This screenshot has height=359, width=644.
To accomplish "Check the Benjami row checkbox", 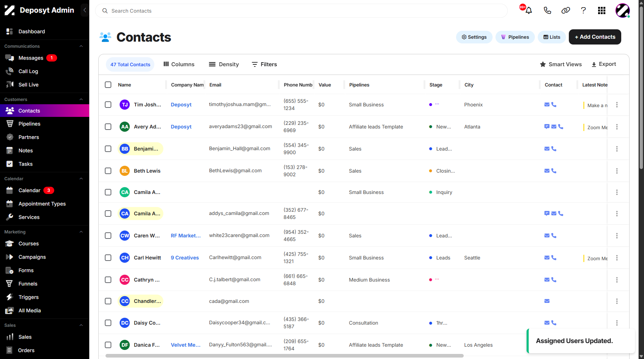I will (x=108, y=149).
